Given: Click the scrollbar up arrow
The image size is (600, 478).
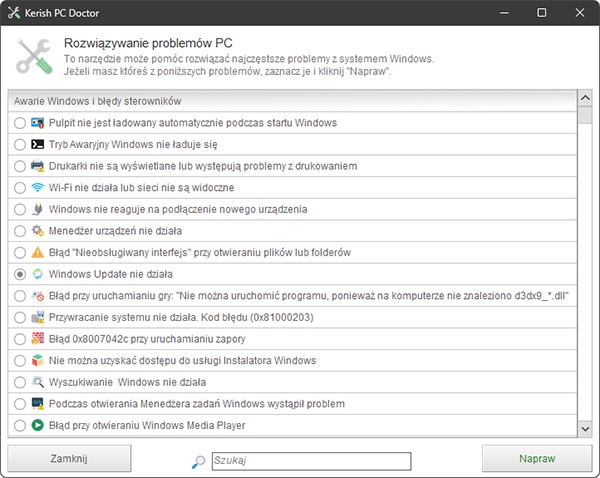Looking at the screenshot, I should click(x=585, y=98).
